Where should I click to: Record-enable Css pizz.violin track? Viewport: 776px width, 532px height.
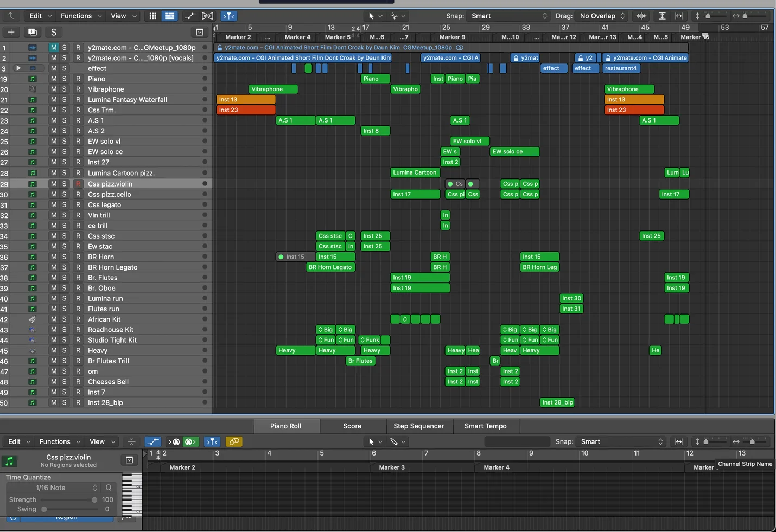click(x=78, y=184)
